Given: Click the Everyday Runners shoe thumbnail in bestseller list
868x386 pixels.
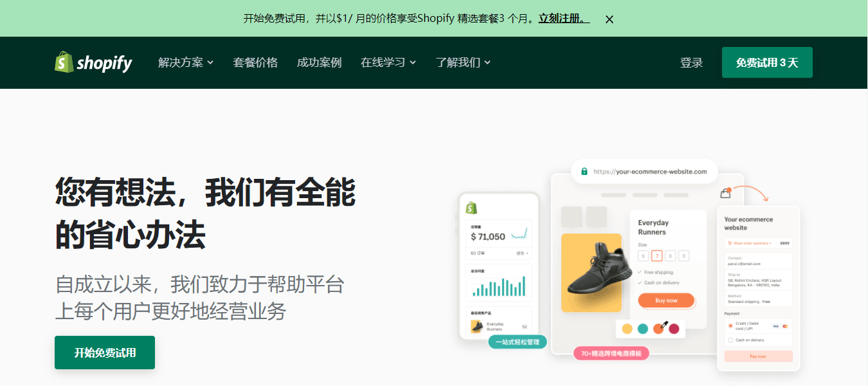Looking at the screenshot, I should [x=477, y=327].
